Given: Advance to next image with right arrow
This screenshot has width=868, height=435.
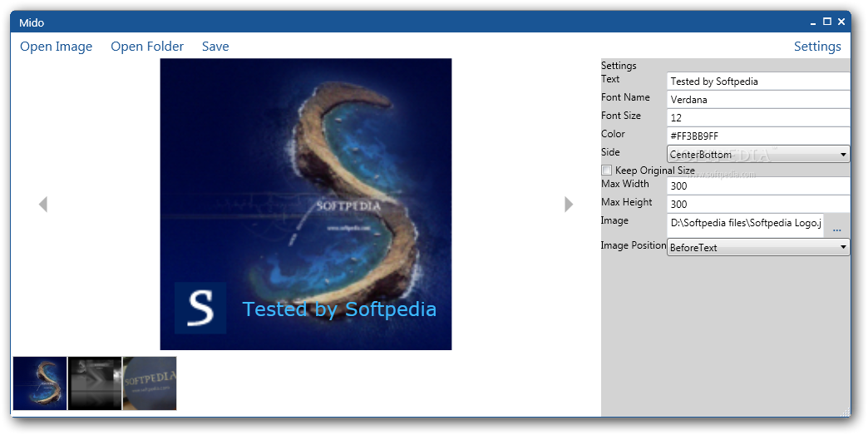Looking at the screenshot, I should [569, 205].
